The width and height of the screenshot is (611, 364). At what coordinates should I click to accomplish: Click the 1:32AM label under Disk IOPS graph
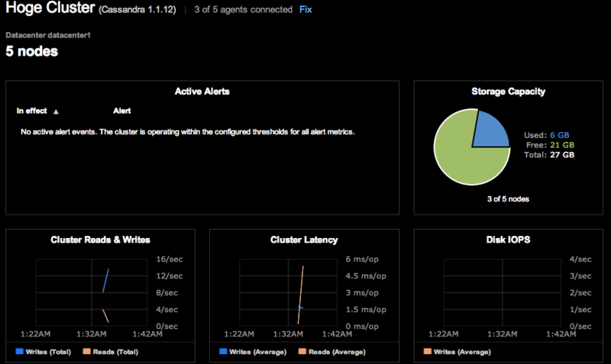coord(503,334)
